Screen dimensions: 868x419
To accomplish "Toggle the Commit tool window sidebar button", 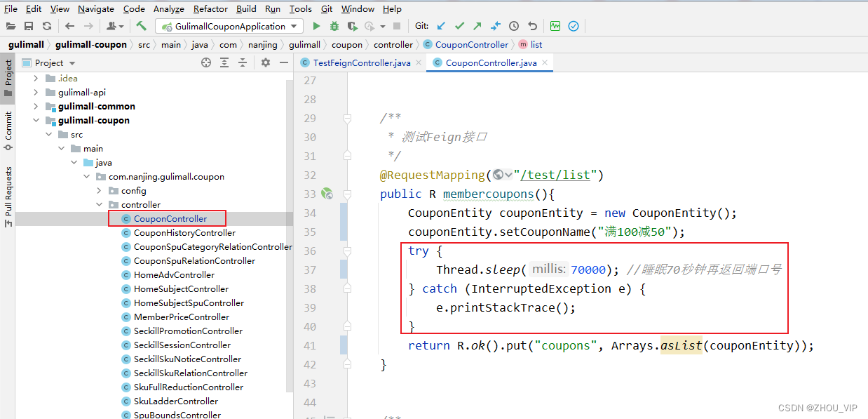I will tap(8, 130).
